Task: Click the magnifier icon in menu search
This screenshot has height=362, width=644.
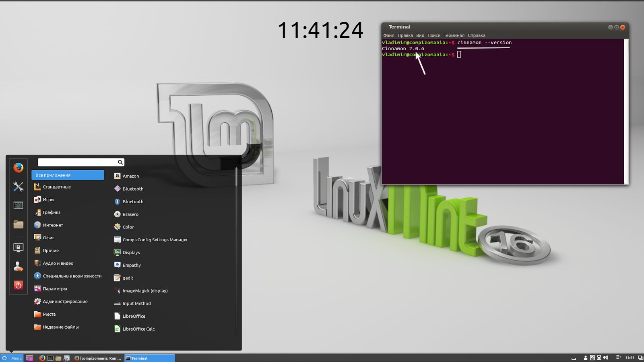Action: point(120,162)
